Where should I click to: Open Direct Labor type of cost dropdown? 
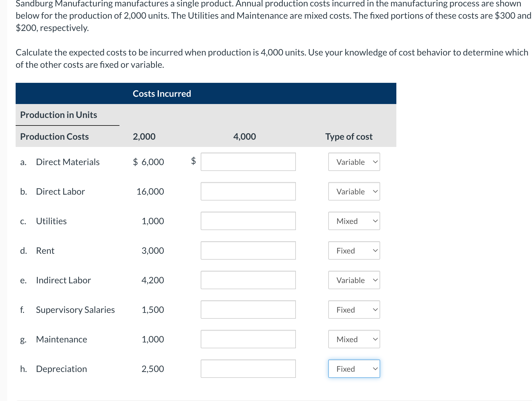(x=354, y=191)
